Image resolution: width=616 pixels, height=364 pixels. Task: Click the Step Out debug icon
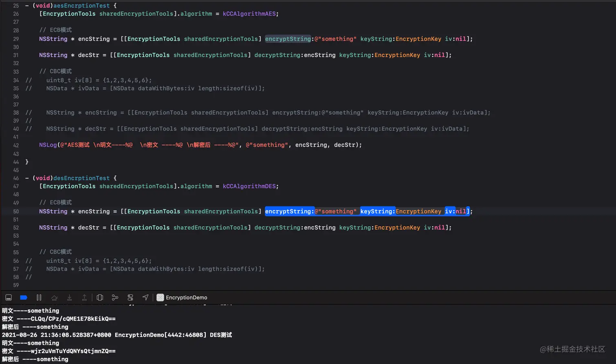coord(84,298)
